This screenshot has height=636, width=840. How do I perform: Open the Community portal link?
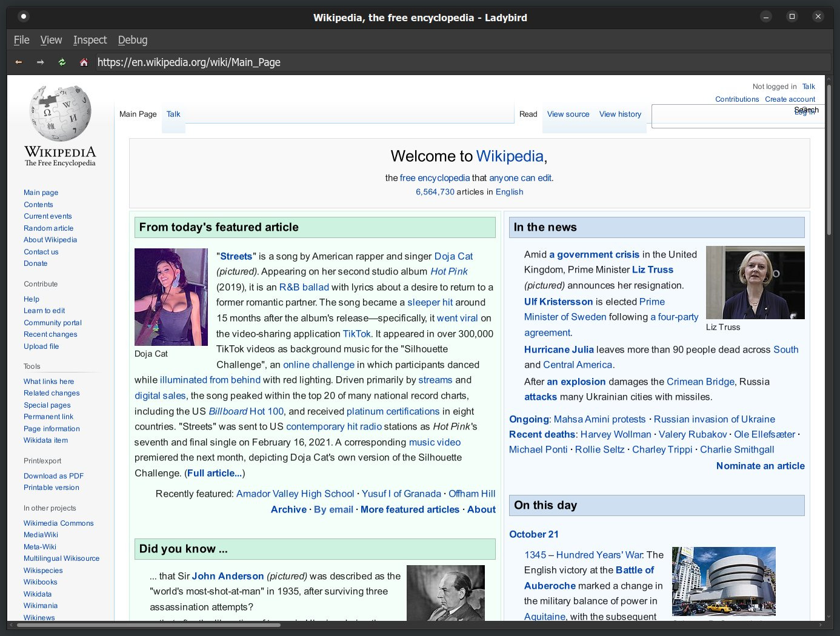[x=53, y=322]
